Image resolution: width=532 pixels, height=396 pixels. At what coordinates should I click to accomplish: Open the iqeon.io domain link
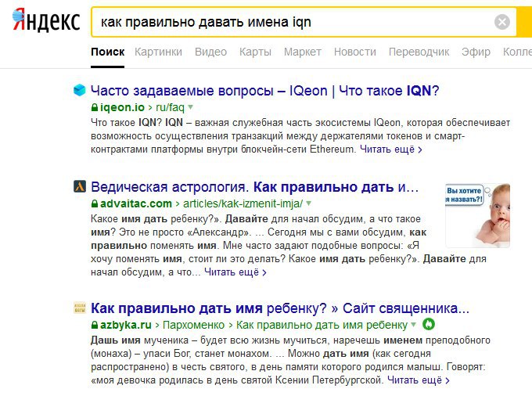tap(123, 107)
